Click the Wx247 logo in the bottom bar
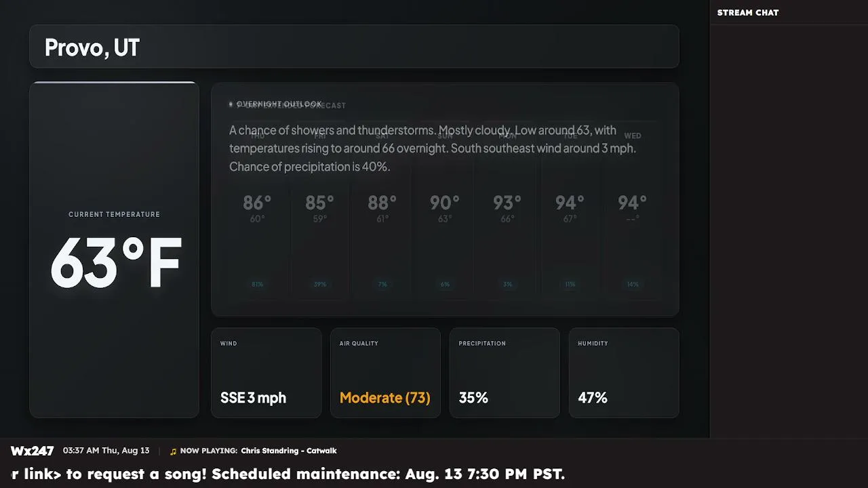The image size is (868, 488). (32, 451)
